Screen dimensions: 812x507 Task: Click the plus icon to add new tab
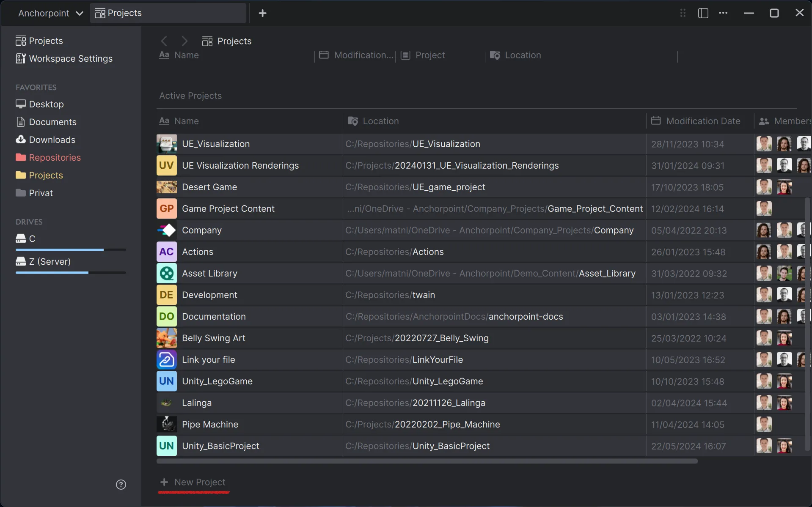tap(262, 13)
